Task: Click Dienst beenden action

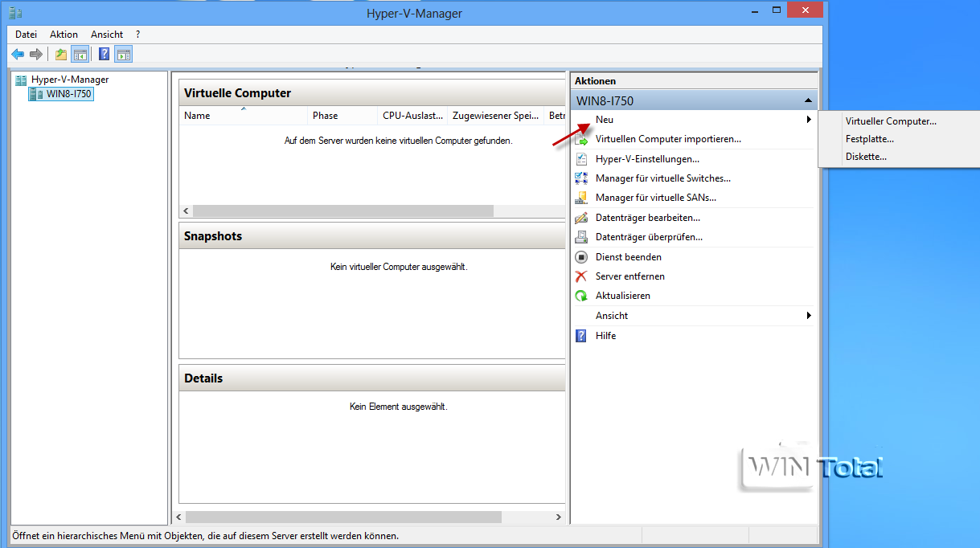Action: coord(629,257)
